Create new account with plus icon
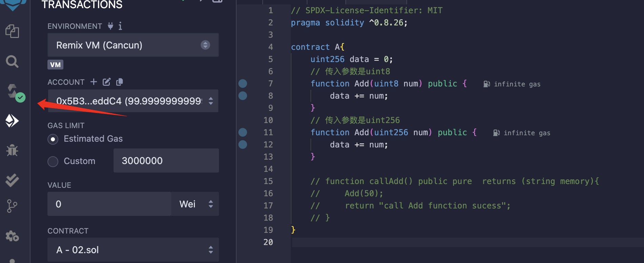This screenshot has height=263, width=644. pyautogui.click(x=94, y=82)
